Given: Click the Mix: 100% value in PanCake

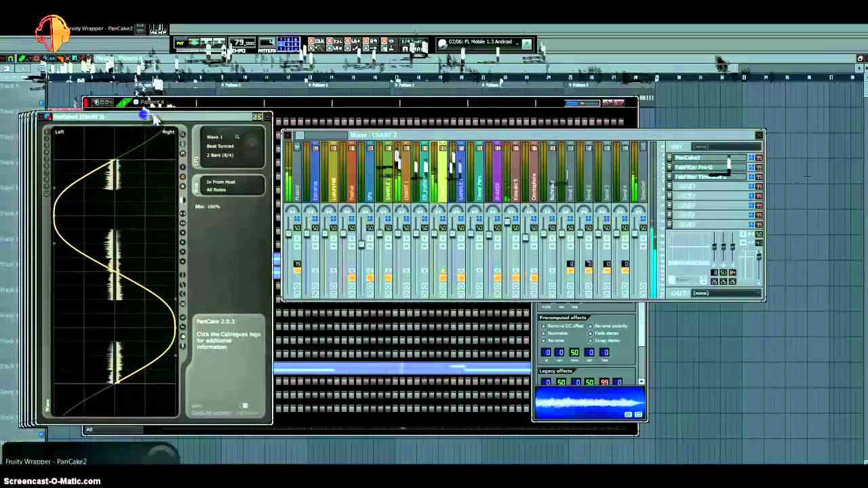Looking at the screenshot, I should coord(208,206).
